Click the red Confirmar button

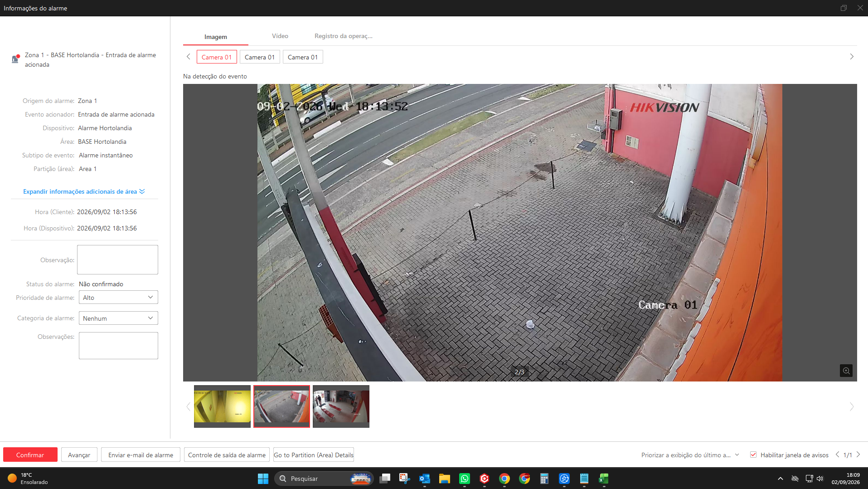coord(30,455)
